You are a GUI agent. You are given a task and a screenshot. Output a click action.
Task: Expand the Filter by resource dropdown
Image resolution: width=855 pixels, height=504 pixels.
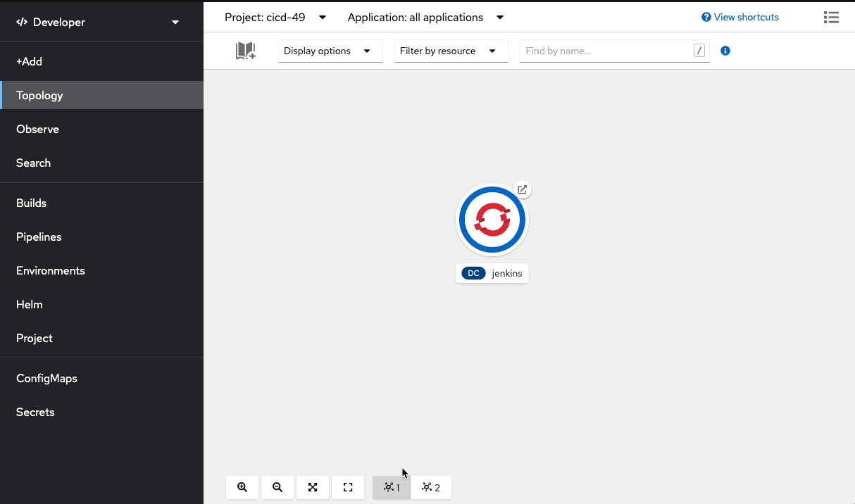click(451, 51)
